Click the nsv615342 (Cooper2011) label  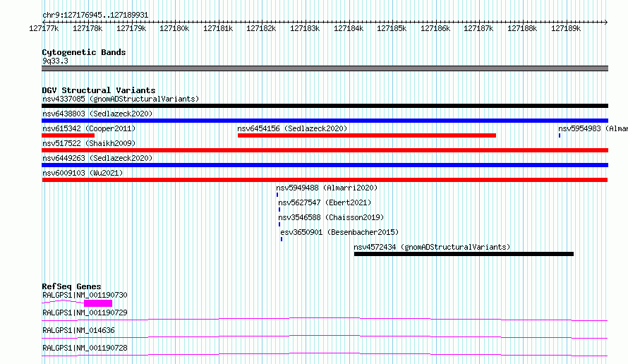[x=89, y=128]
